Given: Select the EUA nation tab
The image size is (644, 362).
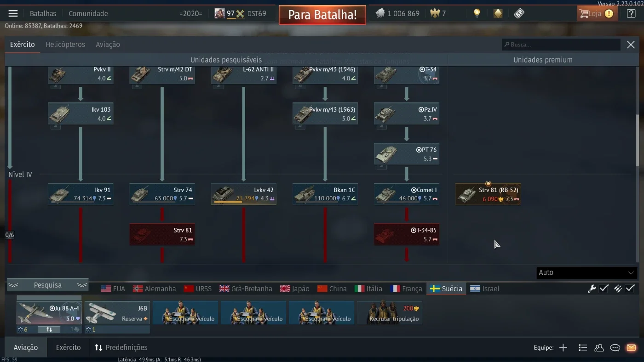Looking at the screenshot, I should [113, 288].
